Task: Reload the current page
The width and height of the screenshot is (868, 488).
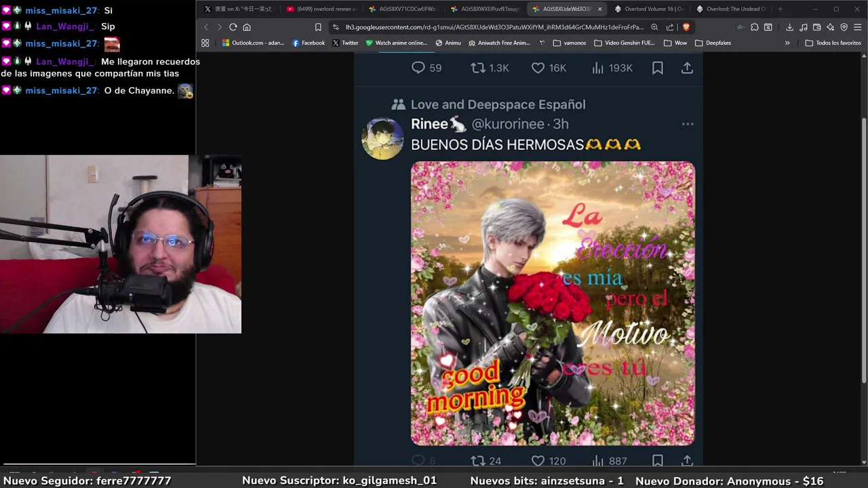Action: tap(233, 27)
